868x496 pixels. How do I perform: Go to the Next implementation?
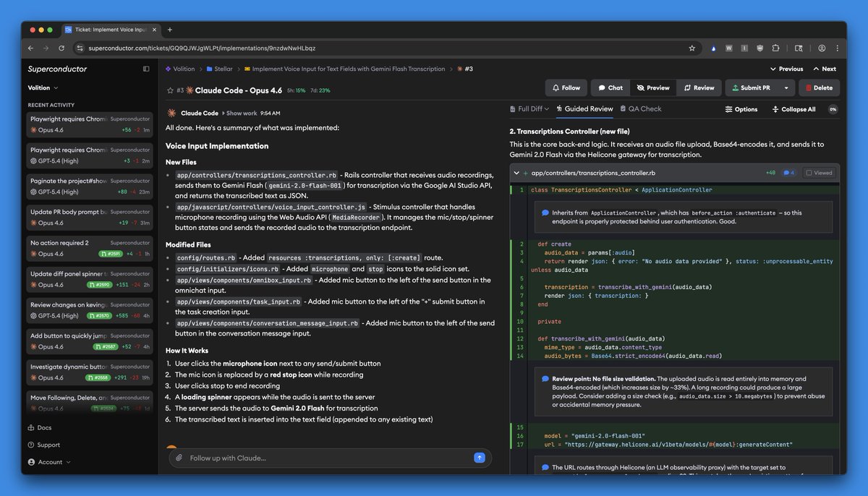coord(825,69)
